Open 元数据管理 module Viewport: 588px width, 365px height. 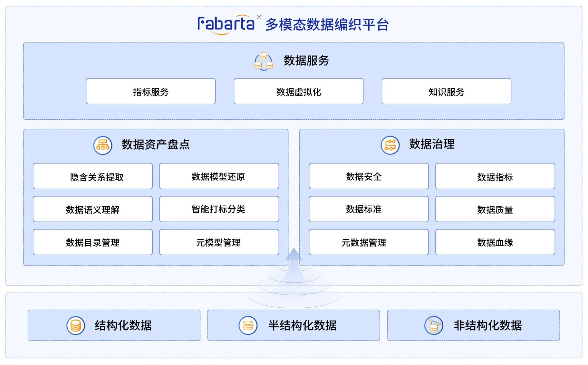[x=369, y=242]
